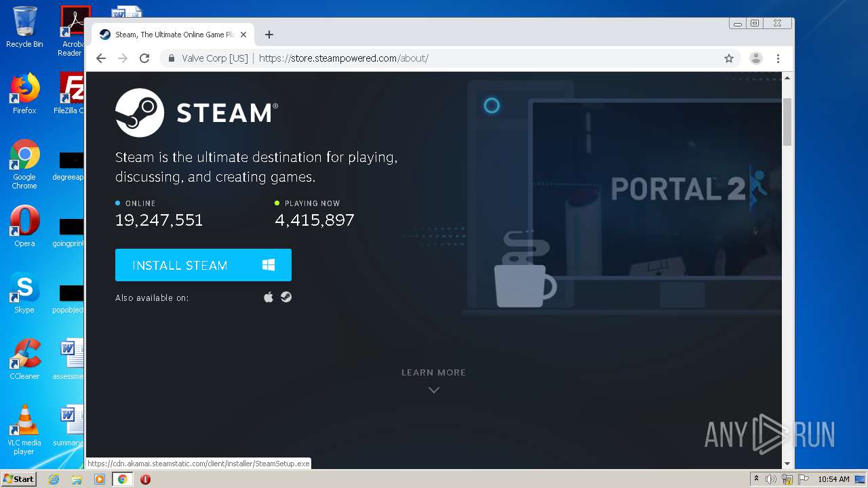The height and width of the screenshot is (488, 868).
Task: Close the Steam tab
Action: [x=243, y=35]
